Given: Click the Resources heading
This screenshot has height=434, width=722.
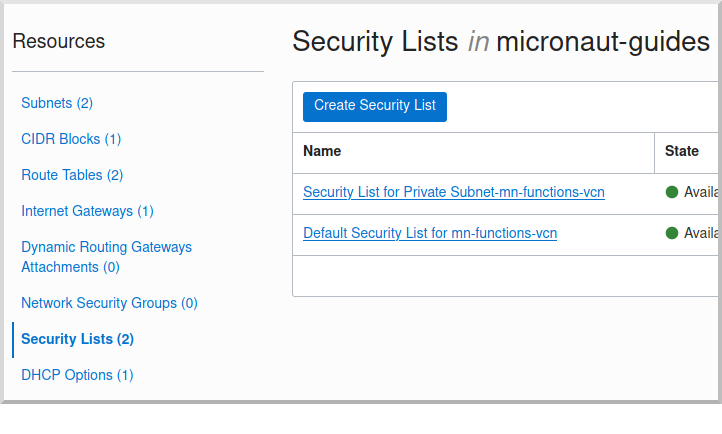Looking at the screenshot, I should click(x=58, y=41).
